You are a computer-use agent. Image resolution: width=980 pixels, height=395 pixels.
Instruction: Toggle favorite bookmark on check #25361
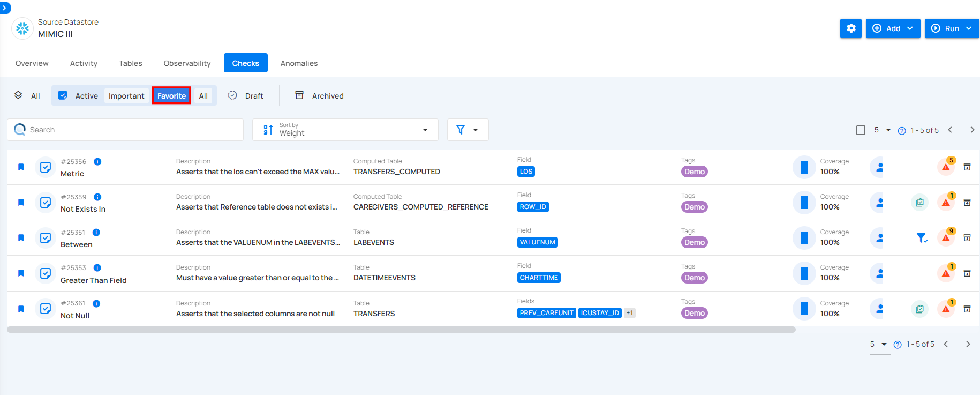coord(21,309)
